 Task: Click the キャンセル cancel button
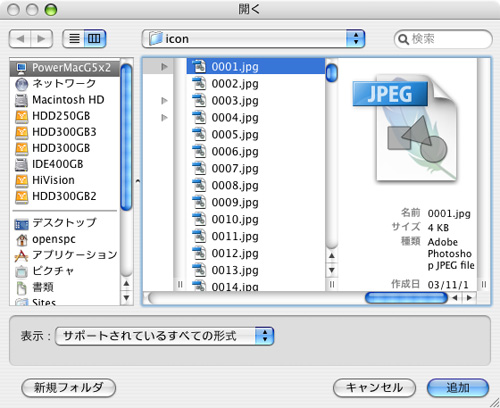click(374, 388)
